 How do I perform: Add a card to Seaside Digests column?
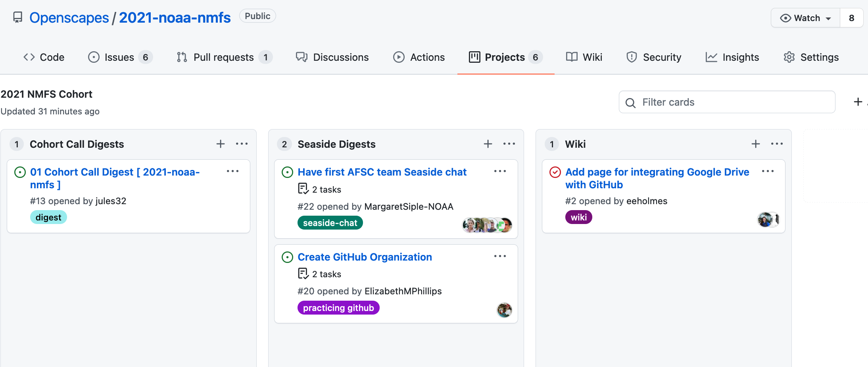[488, 144]
